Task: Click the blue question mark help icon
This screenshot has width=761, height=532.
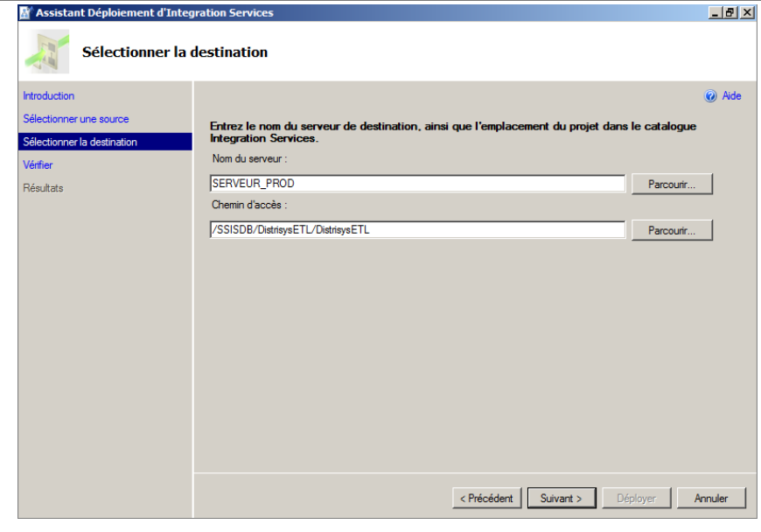Action: 710,96
